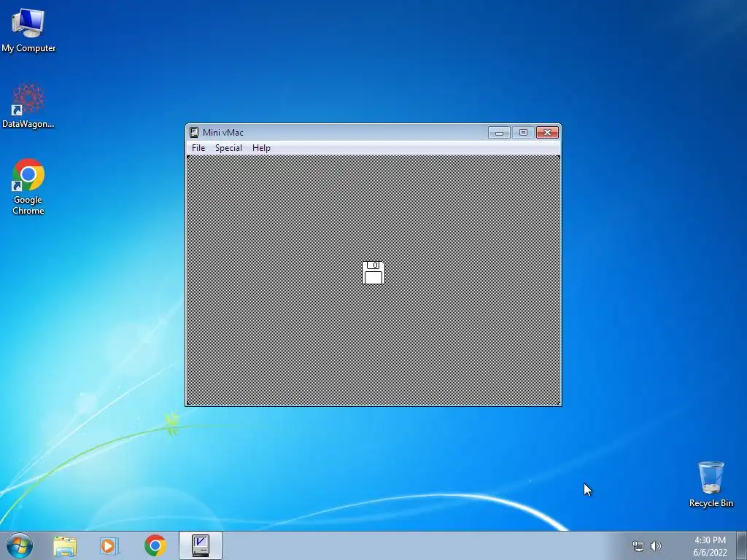Viewport: 747px width, 560px height.
Task: Click the Mini vMac title bar app icon
Action: tap(194, 133)
